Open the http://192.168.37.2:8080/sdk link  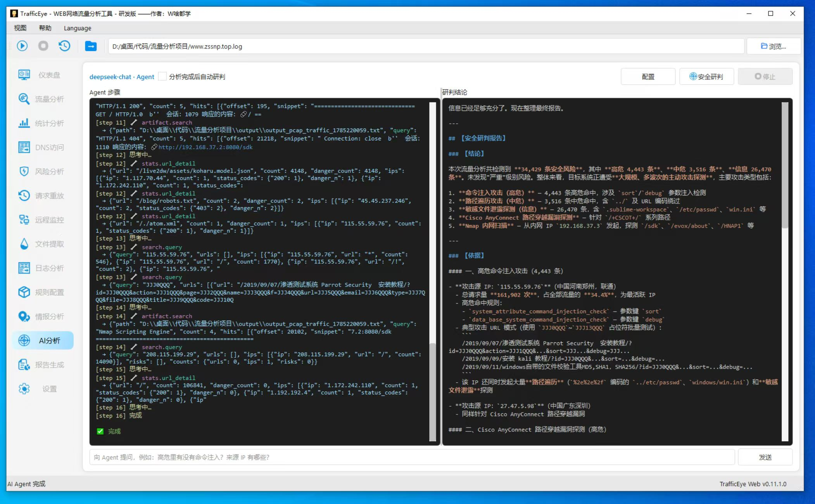coord(205,147)
